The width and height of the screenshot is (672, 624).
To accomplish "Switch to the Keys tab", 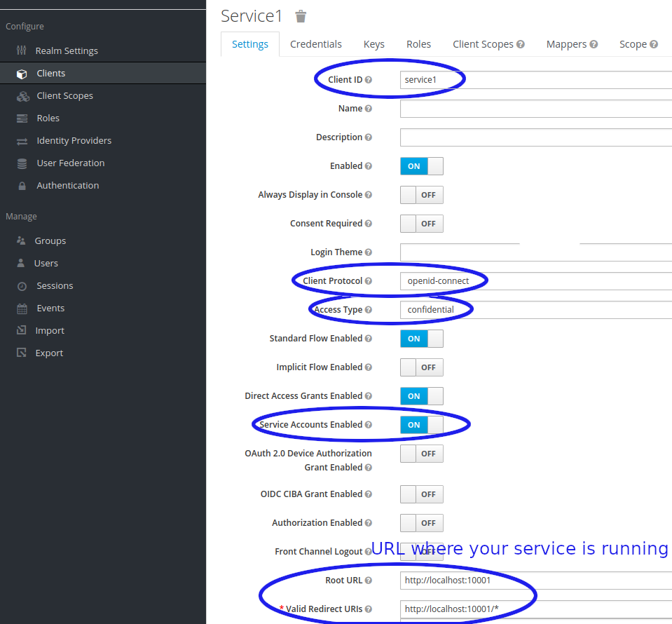I will pyautogui.click(x=373, y=44).
